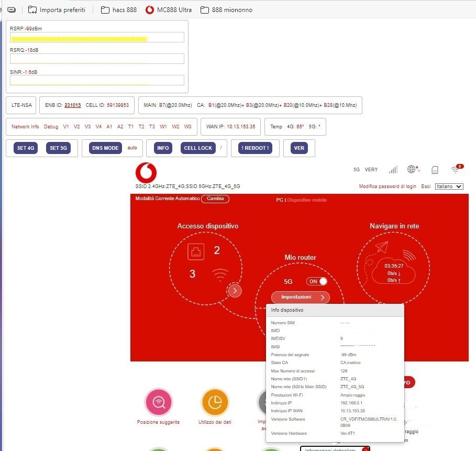
Task: Click the SET 5G button
Action: tap(58, 148)
